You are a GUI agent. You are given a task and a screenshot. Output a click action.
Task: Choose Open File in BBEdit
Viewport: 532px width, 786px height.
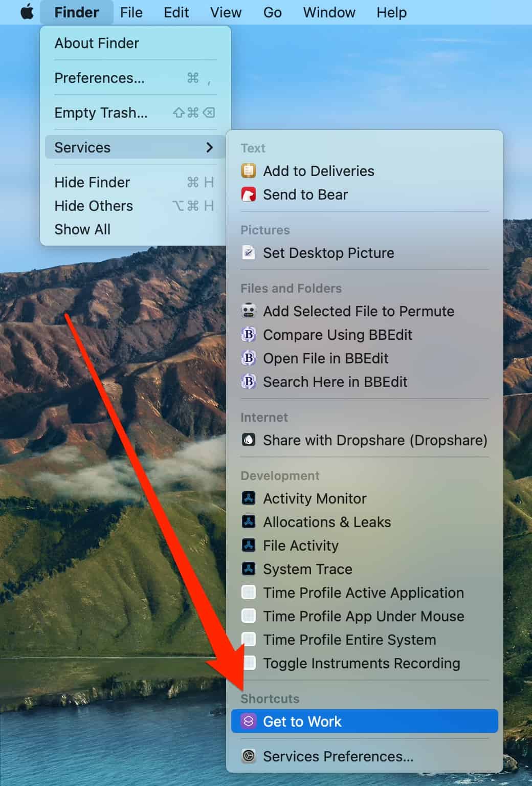364,358
